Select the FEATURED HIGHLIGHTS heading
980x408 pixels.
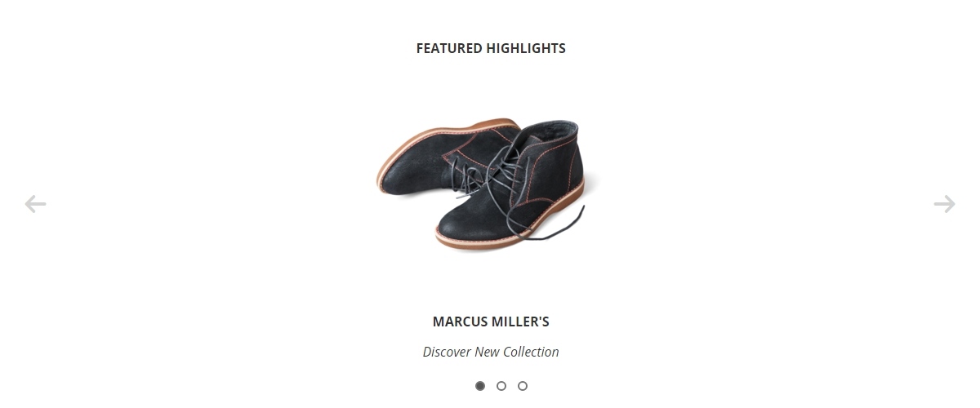click(491, 48)
